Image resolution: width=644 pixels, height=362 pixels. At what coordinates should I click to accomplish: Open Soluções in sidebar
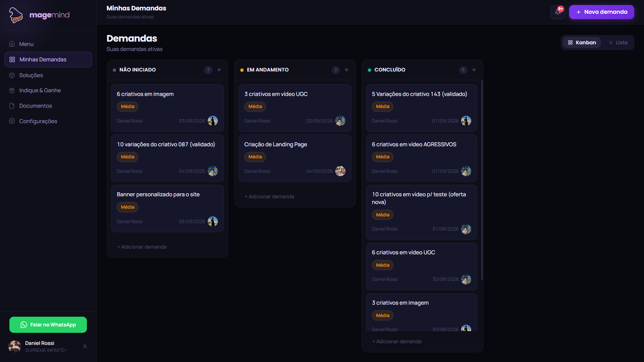coord(48,75)
